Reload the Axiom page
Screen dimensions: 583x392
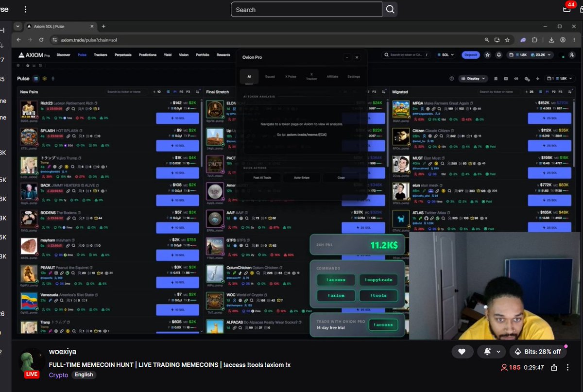tap(41, 40)
